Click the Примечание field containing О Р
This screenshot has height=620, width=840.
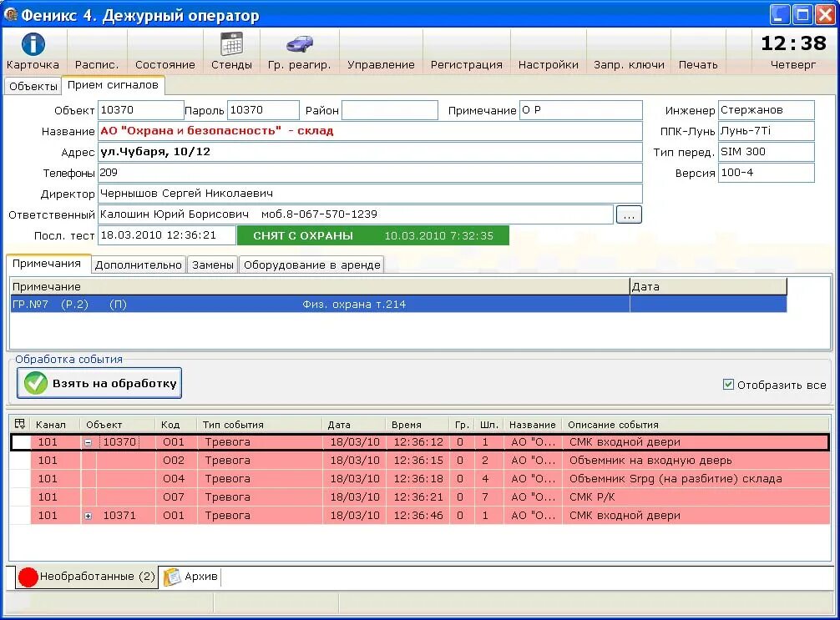[580, 110]
